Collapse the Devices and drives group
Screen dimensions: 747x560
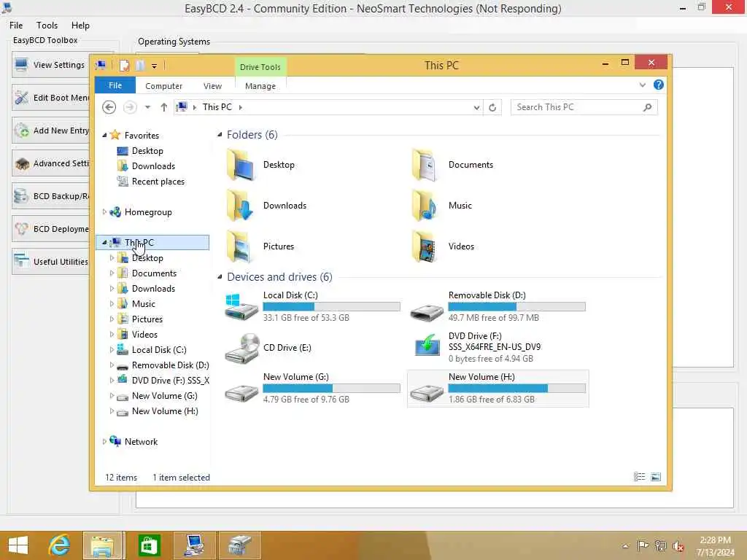[220, 276]
